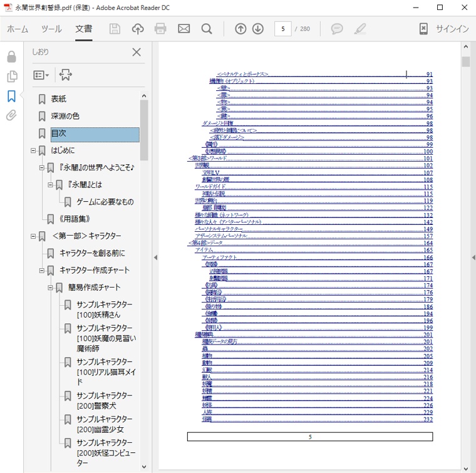Click the document scrollbar thumb
Screen dimensions: 476x473
tap(466, 61)
